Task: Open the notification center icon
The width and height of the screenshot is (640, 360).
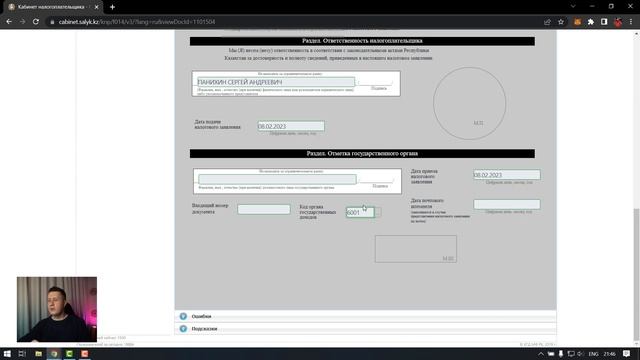Action: click(x=627, y=354)
